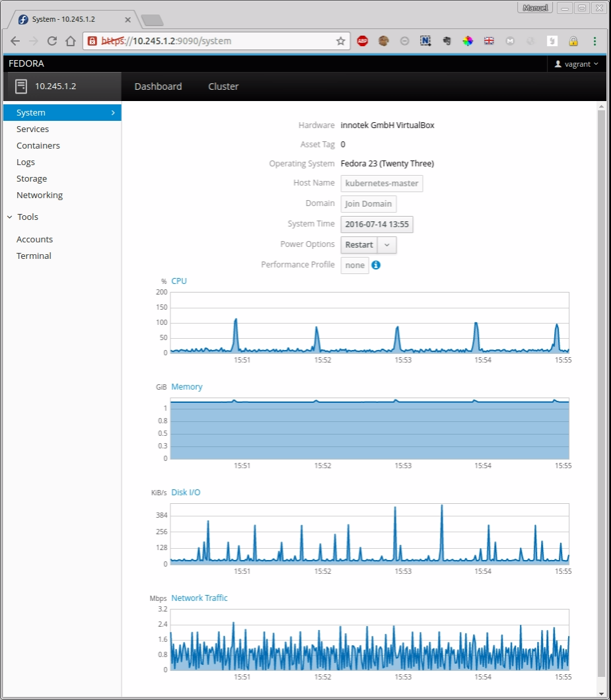This screenshot has width=611, height=700.
Task: Click the insecure HTTPS warning icon
Action: (x=92, y=41)
